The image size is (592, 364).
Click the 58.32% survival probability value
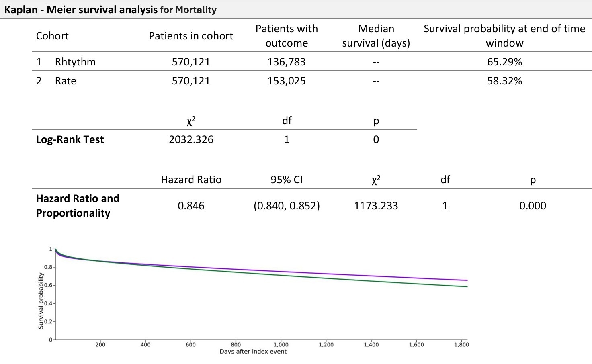click(x=504, y=81)
